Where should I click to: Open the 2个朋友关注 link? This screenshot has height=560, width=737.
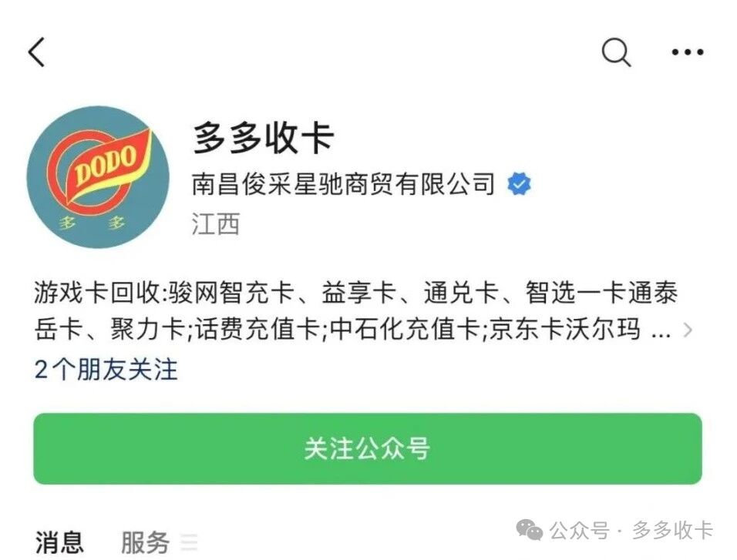coord(106,369)
